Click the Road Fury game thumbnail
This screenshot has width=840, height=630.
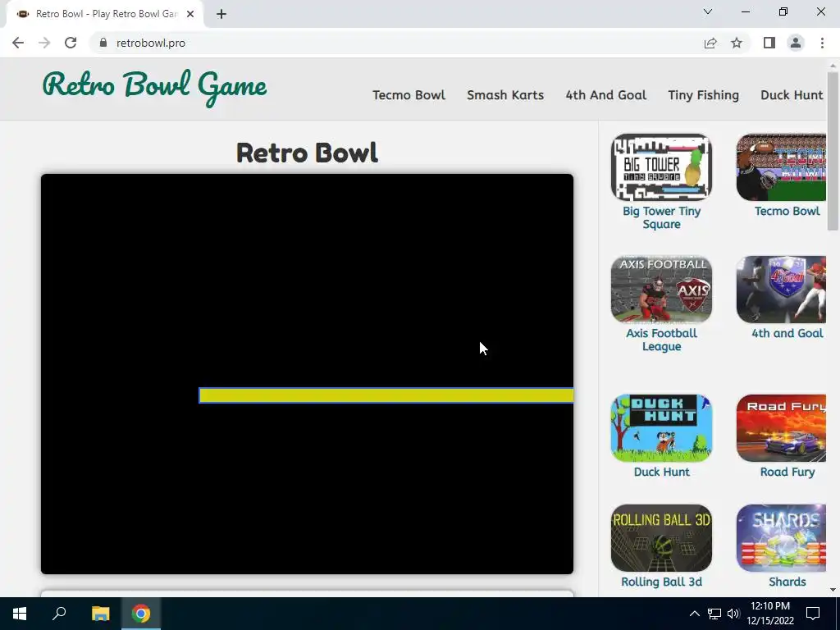[x=782, y=428]
